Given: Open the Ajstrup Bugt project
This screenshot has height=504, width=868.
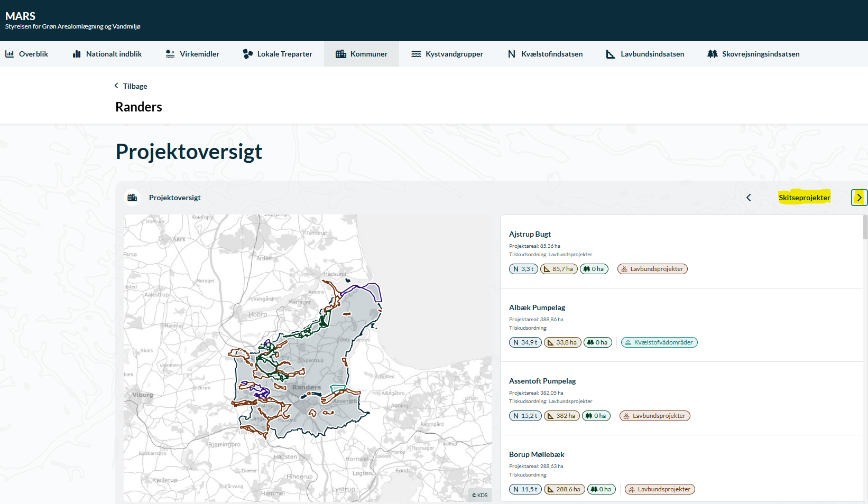Looking at the screenshot, I should [530, 234].
